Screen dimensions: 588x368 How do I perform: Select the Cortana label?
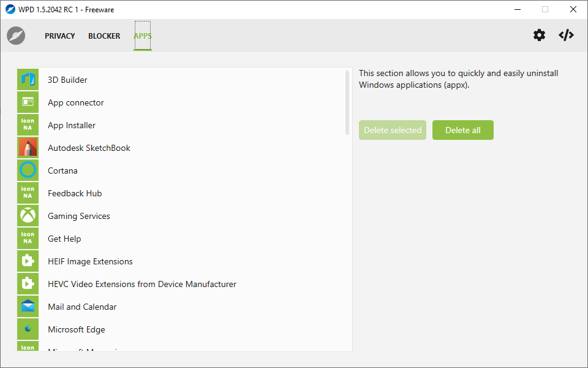[62, 171]
